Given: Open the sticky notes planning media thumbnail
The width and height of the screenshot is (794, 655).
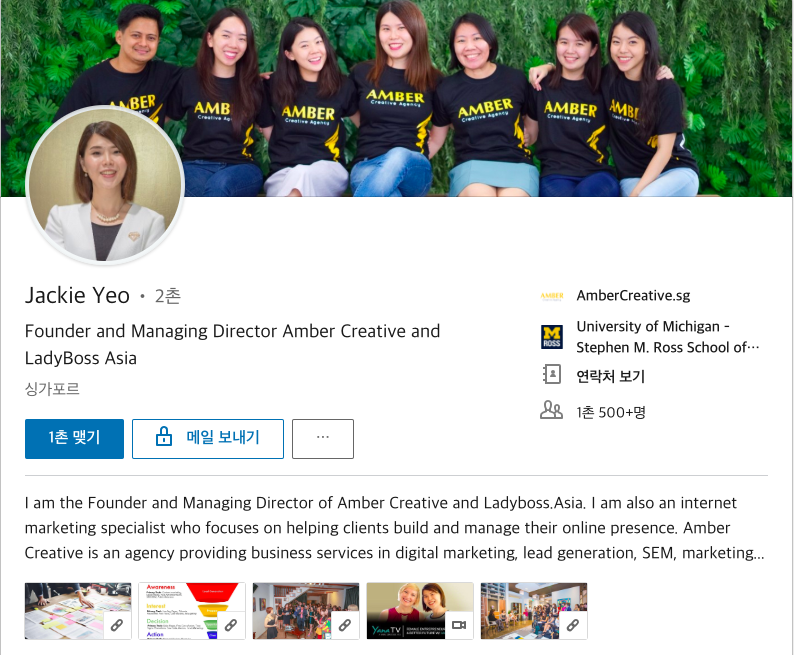Looking at the screenshot, I should [x=78, y=611].
